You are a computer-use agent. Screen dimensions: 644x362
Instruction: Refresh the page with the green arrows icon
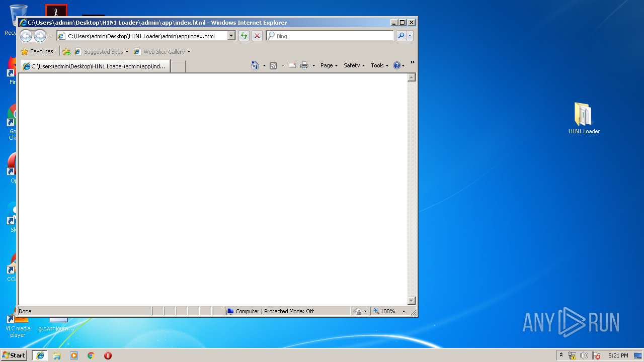244,36
